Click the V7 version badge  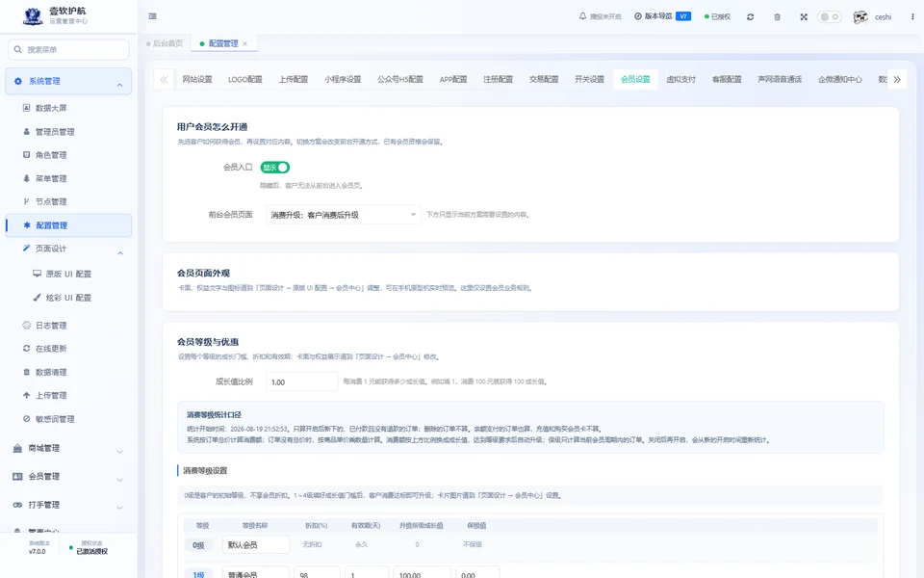click(x=683, y=16)
